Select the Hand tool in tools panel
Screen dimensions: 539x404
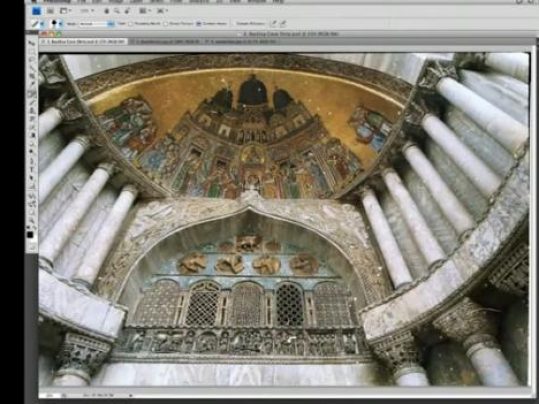[x=32, y=211]
